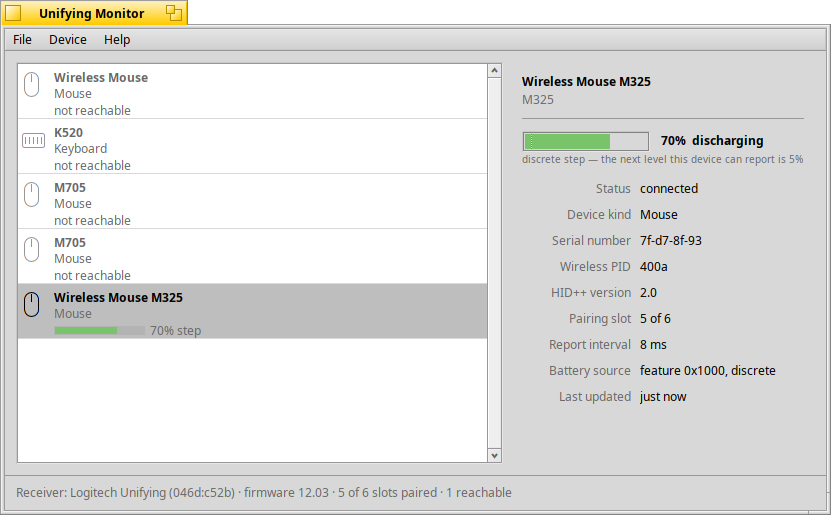Select the Wireless Mouse device row

pyautogui.click(x=252, y=92)
